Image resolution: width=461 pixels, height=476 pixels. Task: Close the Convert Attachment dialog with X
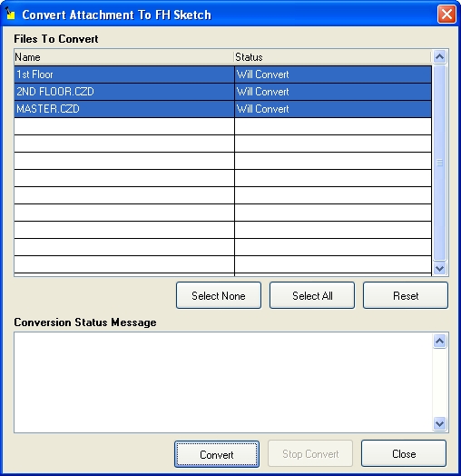446,14
